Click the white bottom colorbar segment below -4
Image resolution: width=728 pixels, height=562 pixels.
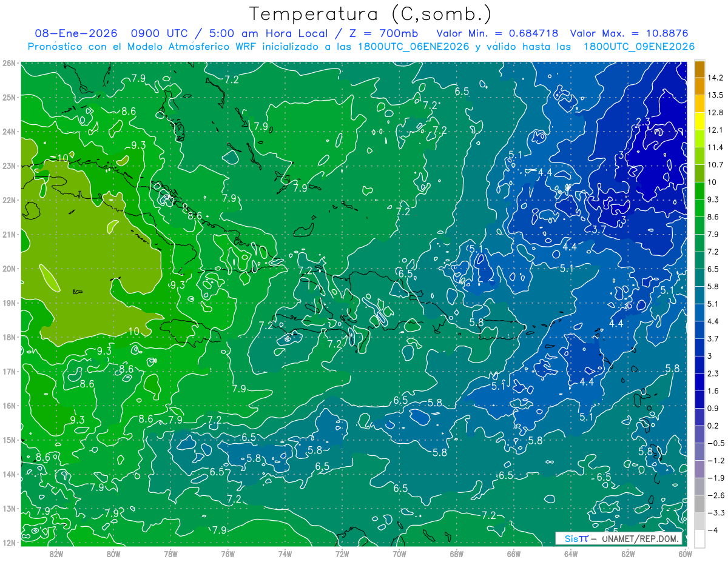pyautogui.click(x=699, y=539)
